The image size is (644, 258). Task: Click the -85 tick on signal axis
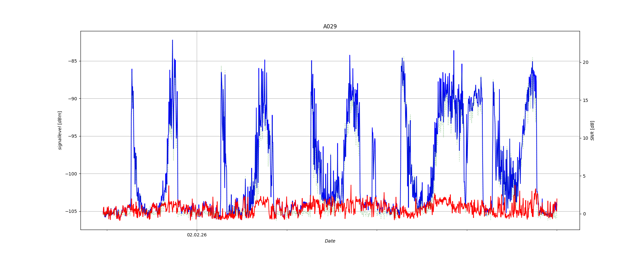[72, 61]
